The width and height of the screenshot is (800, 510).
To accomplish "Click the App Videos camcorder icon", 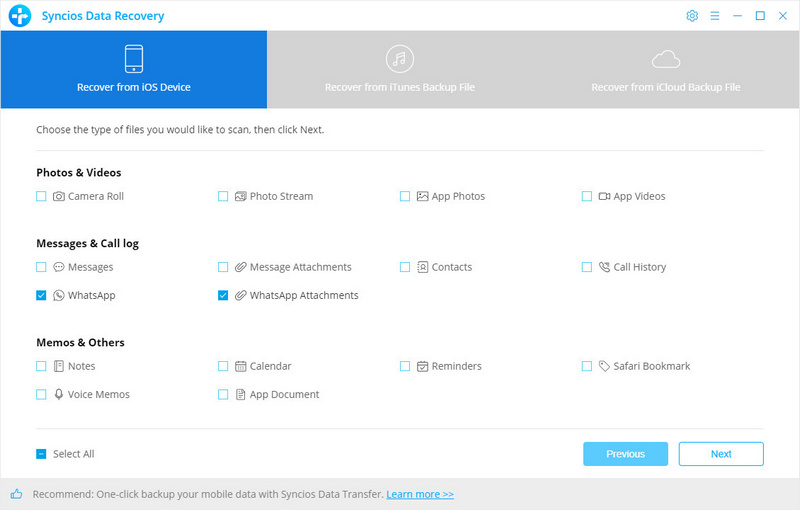I will click(x=604, y=196).
